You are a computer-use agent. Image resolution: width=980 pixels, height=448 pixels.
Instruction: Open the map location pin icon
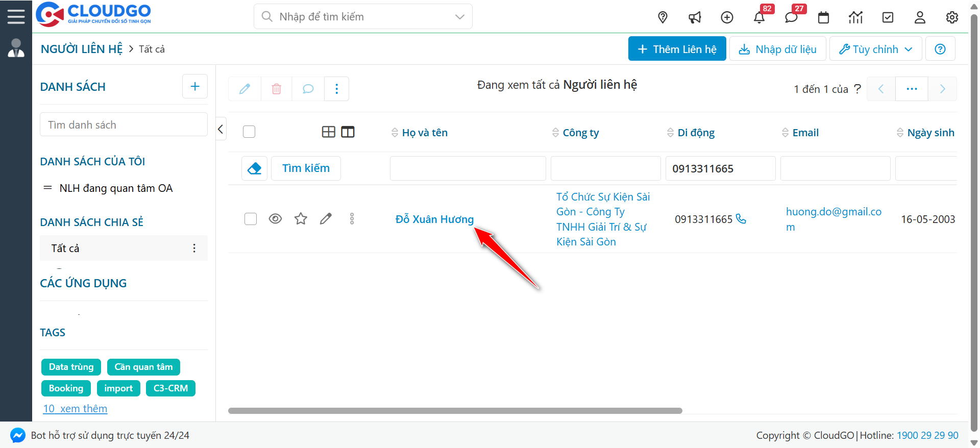click(663, 17)
